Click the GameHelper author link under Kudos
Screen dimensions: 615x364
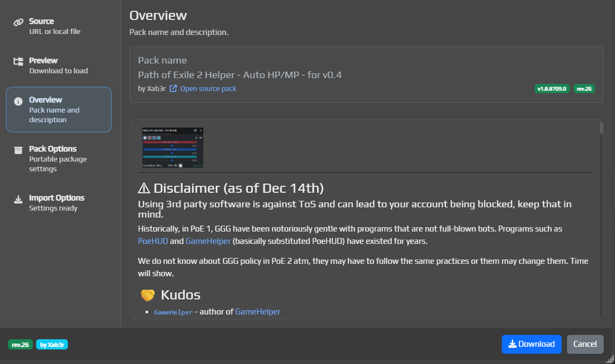pos(258,311)
